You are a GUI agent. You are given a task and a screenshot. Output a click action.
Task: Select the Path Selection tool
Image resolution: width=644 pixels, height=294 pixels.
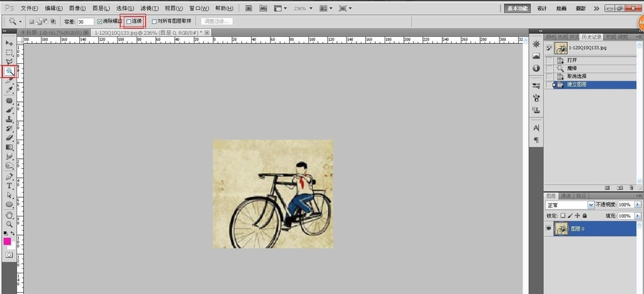point(9,195)
